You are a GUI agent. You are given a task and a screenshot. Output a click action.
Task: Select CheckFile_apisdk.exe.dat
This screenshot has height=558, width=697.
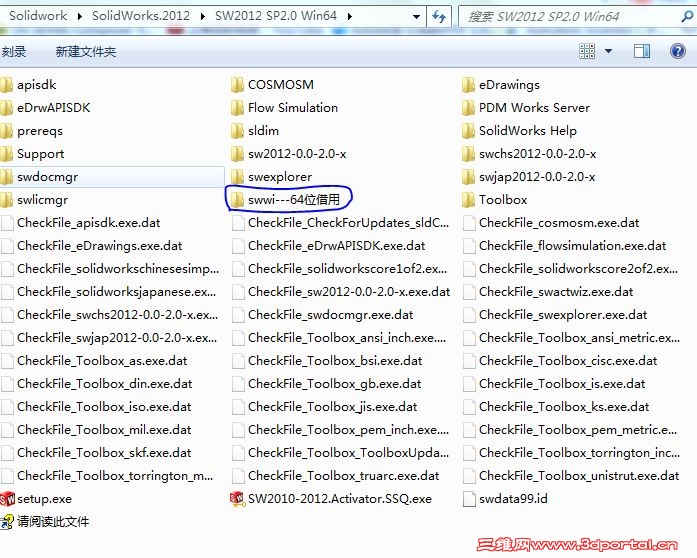80,223
